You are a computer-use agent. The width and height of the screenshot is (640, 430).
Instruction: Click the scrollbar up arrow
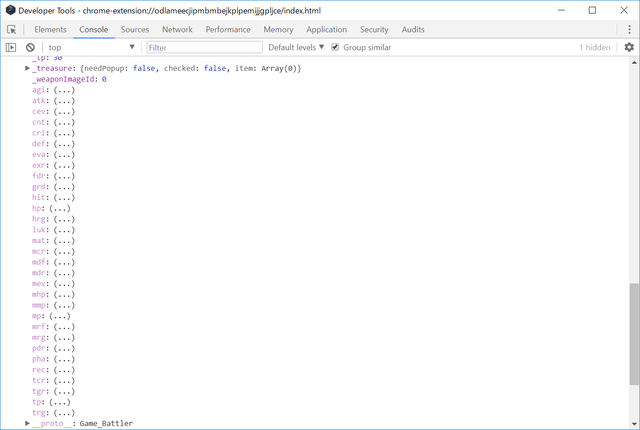pos(634,62)
